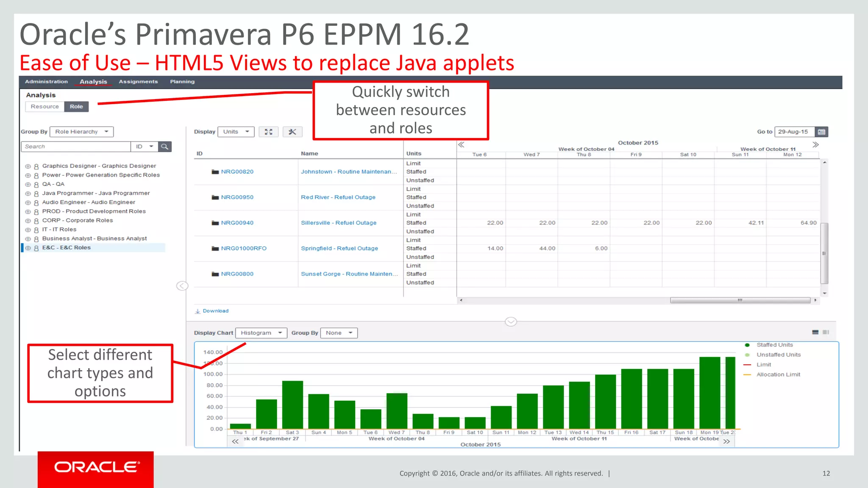Click the Oracle logo
Viewport: 868px width, 488px height.
click(x=96, y=467)
